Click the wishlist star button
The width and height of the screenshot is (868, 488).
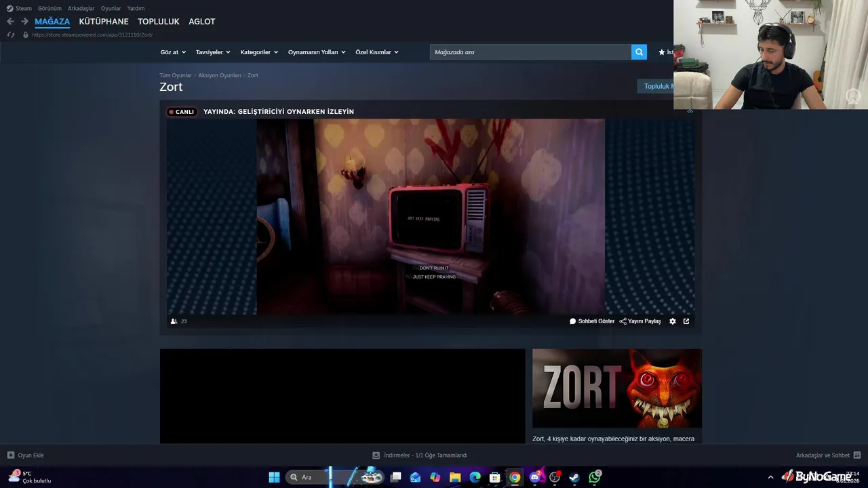(665, 52)
